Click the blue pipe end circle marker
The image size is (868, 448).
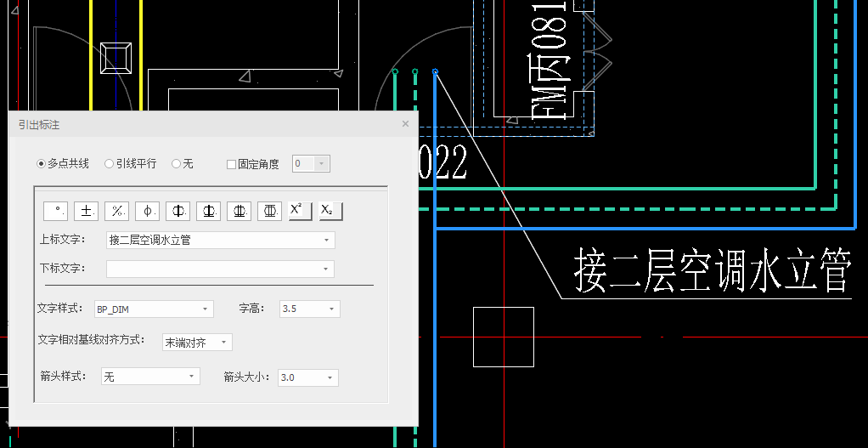[x=435, y=71]
